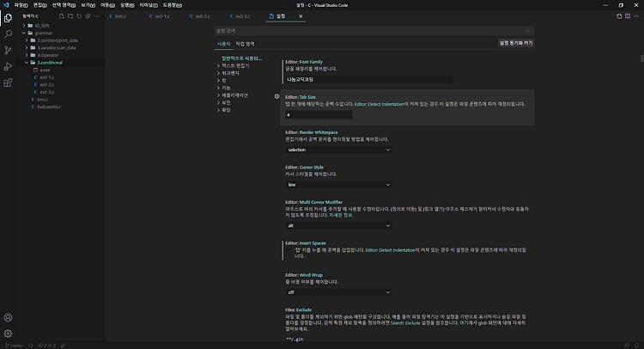Toggle the Editor: Insert Spaces checkbox
Screen dimensions: 644x349
[289, 250]
